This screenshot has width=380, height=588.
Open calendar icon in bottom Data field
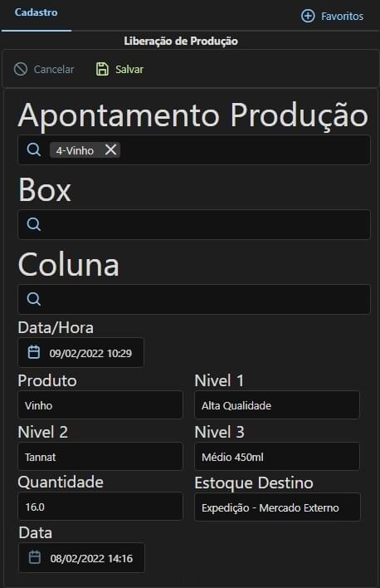coord(35,557)
